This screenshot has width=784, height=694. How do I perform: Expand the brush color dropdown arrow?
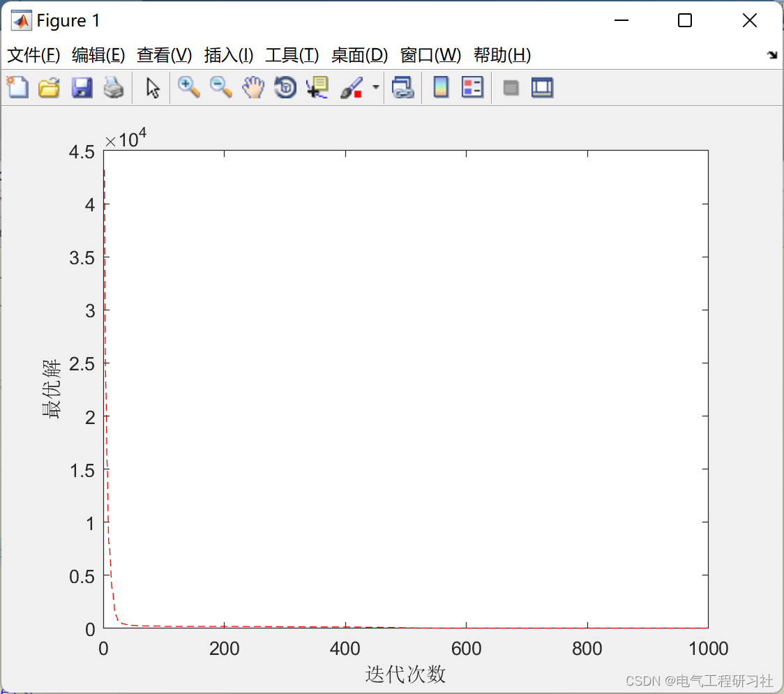click(x=375, y=87)
